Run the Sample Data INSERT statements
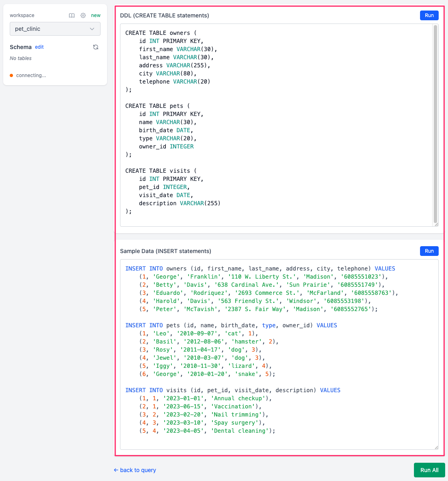448x481 pixels. pos(429,251)
